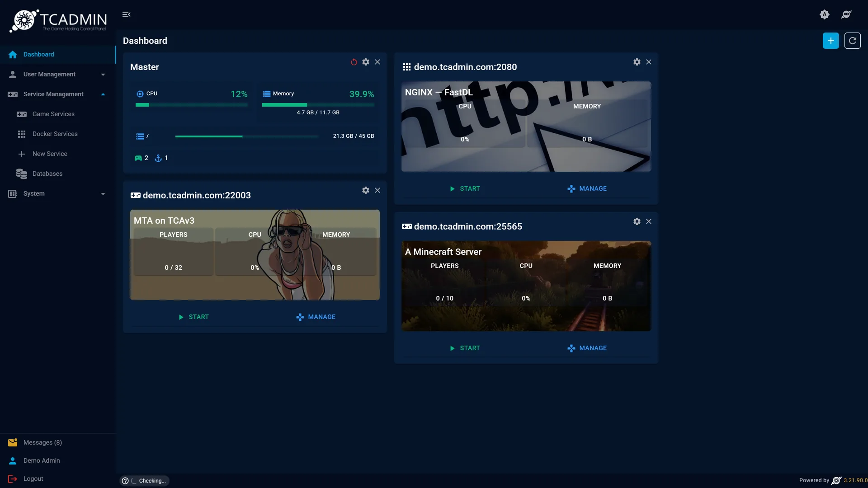868x488 pixels.
Task: Open Game Services in sidebar
Action: (57, 114)
